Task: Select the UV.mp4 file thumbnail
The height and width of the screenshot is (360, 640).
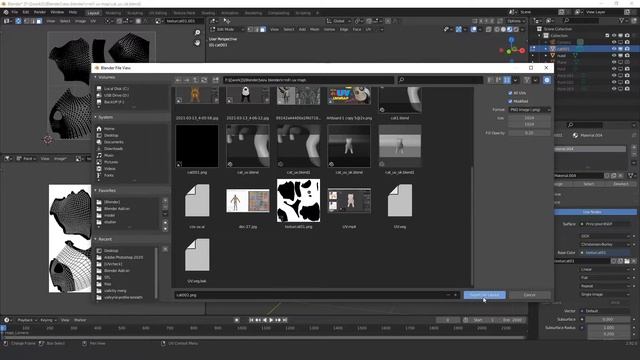Action: [x=349, y=200]
